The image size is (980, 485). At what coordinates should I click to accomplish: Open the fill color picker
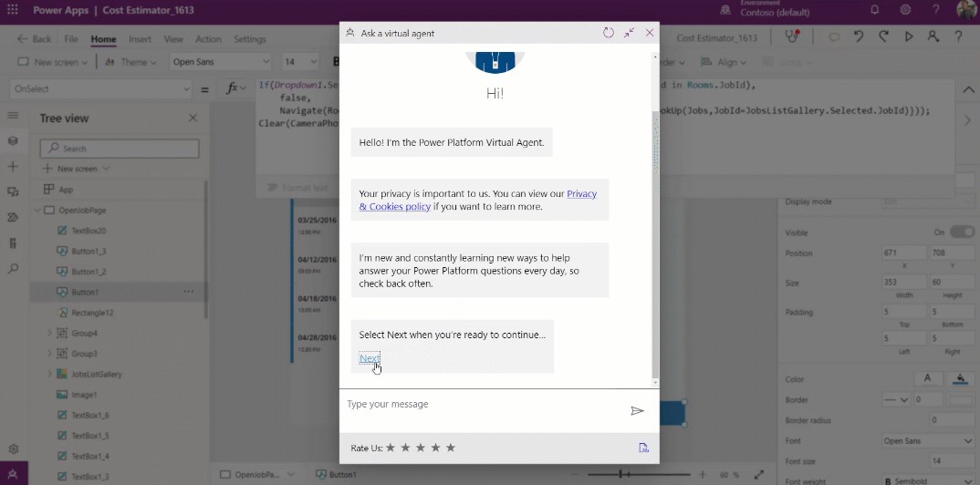(960, 378)
